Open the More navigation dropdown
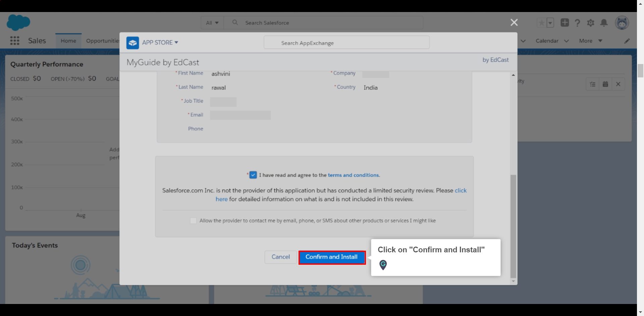The height and width of the screenshot is (316, 644). 591,41
